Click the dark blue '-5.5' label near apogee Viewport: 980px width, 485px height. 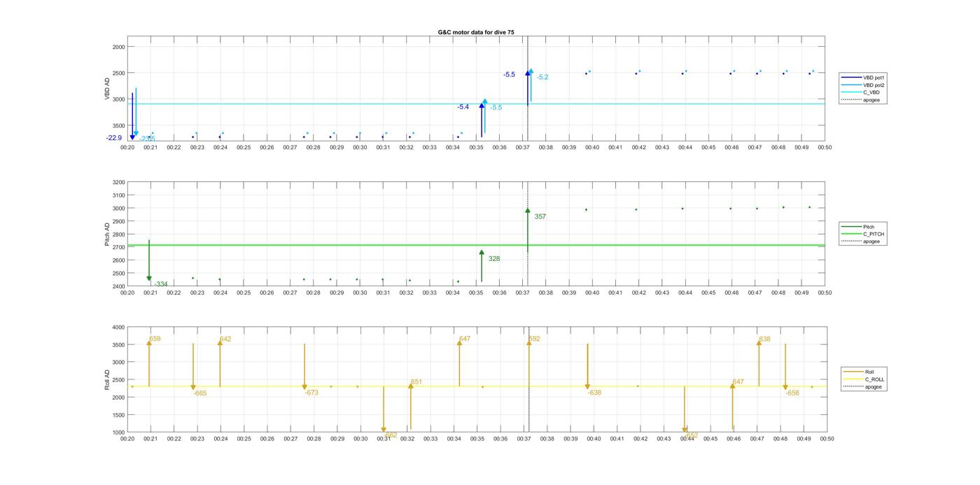[x=509, y=74]
